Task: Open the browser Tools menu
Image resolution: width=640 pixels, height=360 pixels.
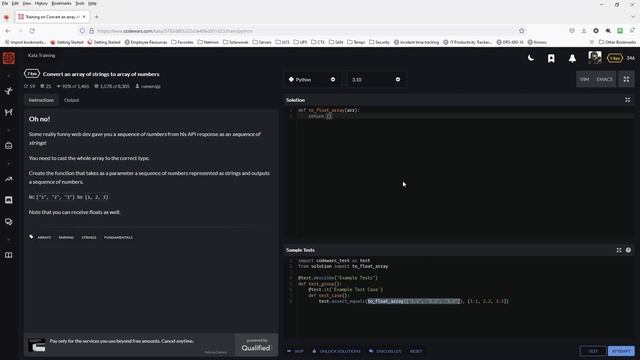Action: point(80,3)
